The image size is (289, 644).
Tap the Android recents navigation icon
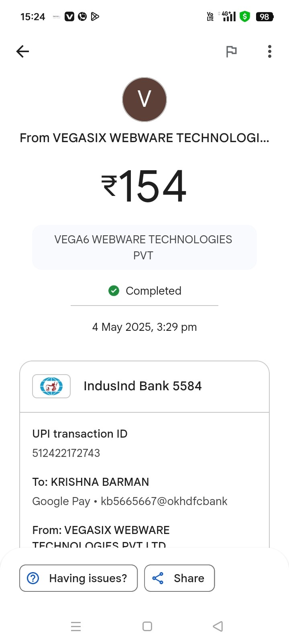point(76,626)
